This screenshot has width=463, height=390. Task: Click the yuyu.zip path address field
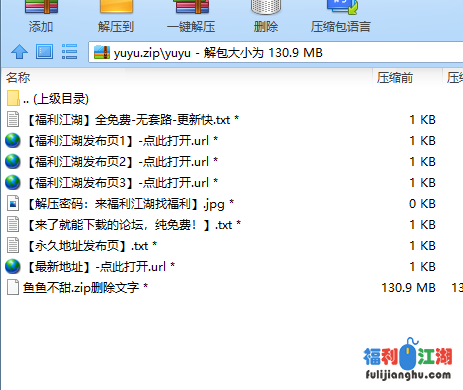[275, 52]
